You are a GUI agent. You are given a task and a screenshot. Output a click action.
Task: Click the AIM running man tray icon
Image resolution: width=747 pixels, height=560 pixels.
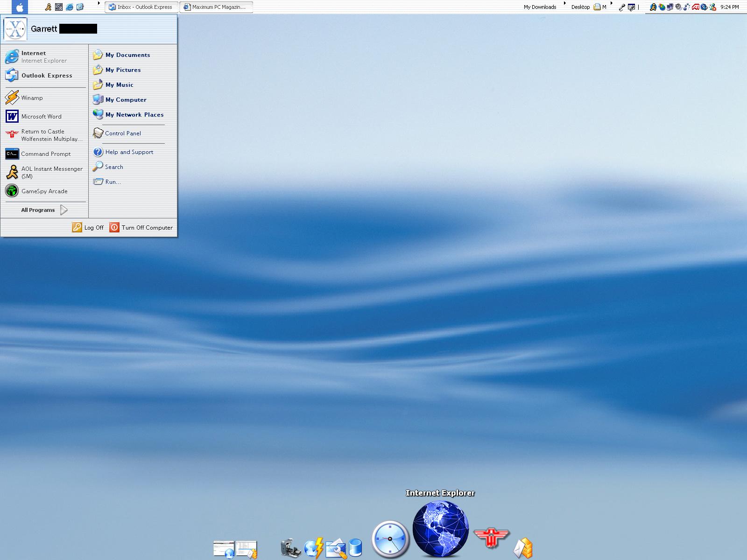point(653,7)
